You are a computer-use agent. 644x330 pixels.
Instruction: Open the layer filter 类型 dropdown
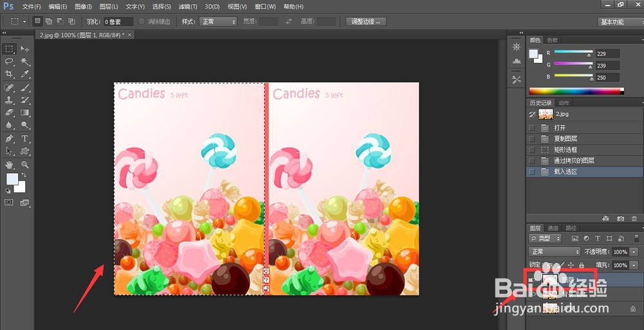pos(545,238)
